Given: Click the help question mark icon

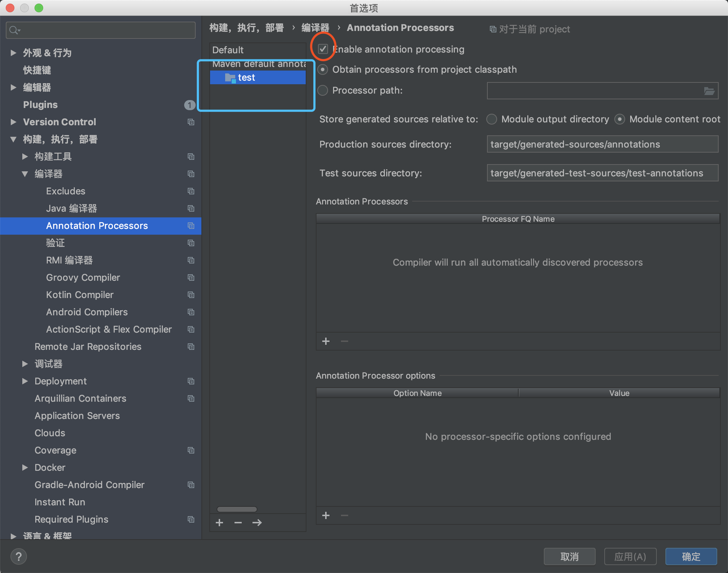Looking at the screenshot, I should pos(19,556).
